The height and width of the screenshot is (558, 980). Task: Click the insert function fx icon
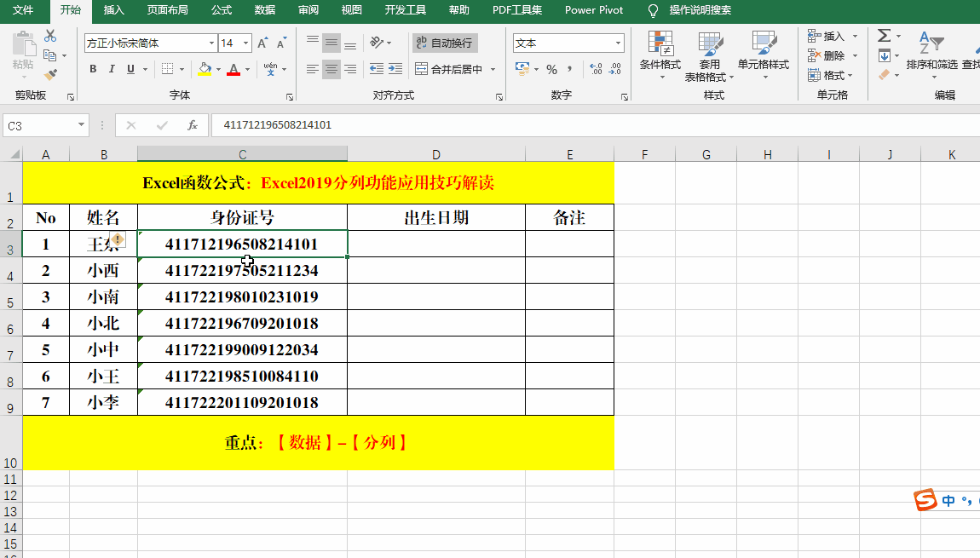click(193, 125)
